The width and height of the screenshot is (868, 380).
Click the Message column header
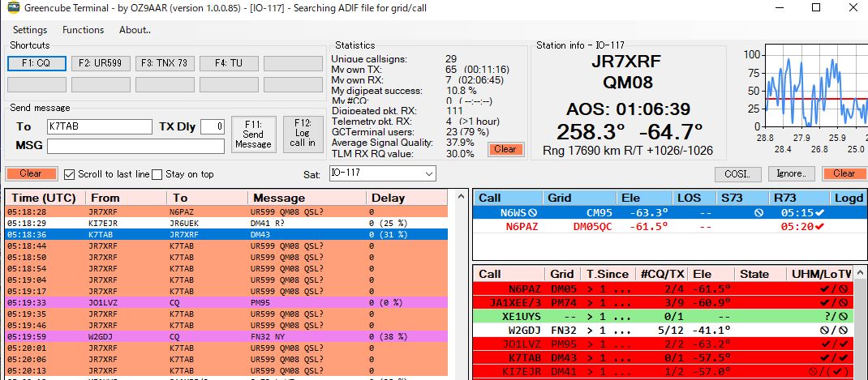pos(307,198)
